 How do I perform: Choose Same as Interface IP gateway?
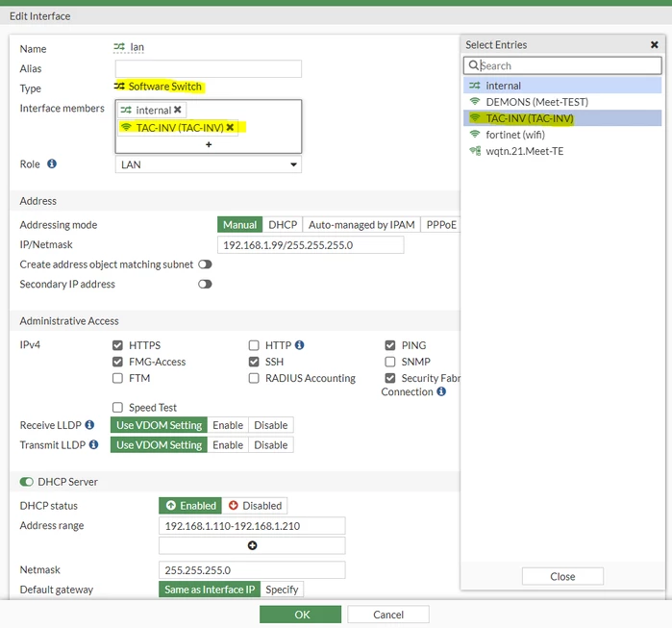point(210,590)
